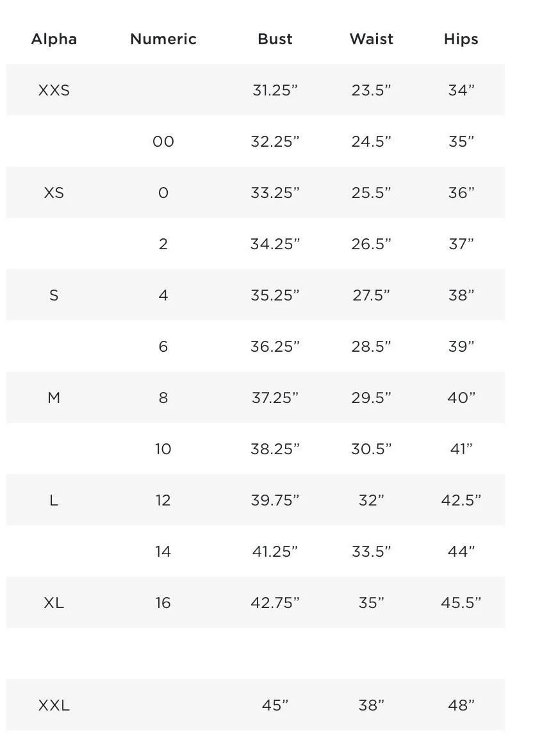Viewport: 542px width, 756px height.
Task: Select the 42.5" hips value
Action: point(461,500)
